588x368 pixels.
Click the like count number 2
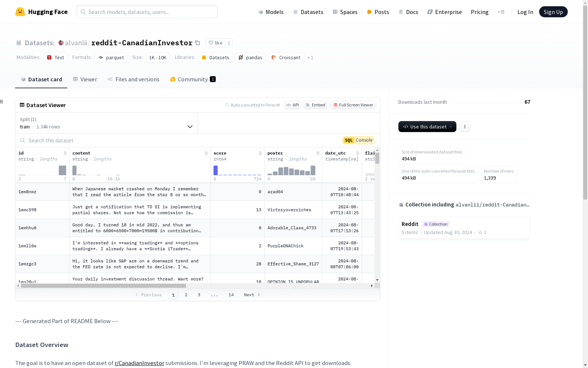229,43
